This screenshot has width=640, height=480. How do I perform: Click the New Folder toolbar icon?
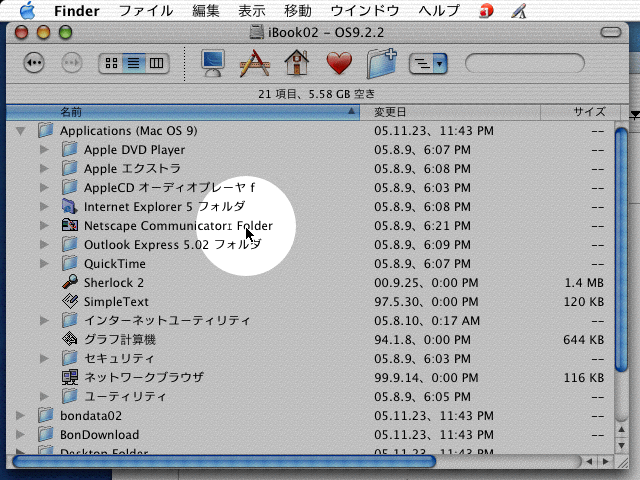[382, 63]
